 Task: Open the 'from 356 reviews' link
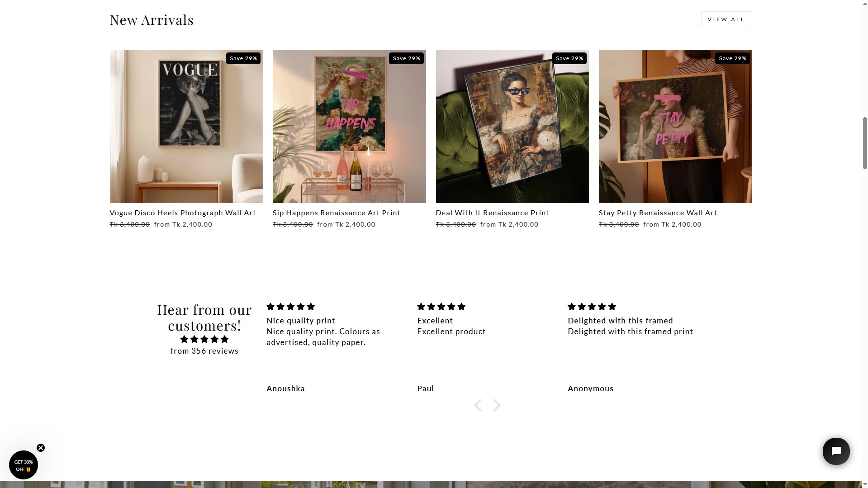204,351
